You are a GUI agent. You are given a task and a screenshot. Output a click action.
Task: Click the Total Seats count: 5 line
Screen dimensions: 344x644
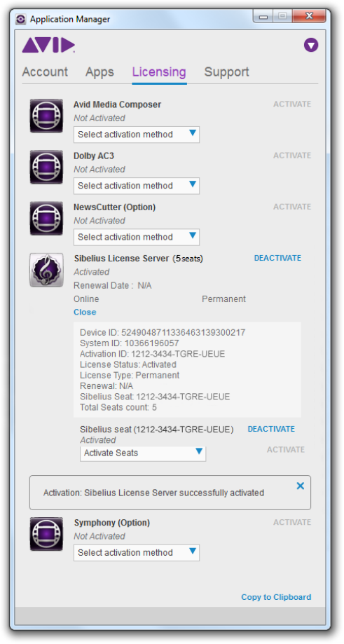[118, 407]
